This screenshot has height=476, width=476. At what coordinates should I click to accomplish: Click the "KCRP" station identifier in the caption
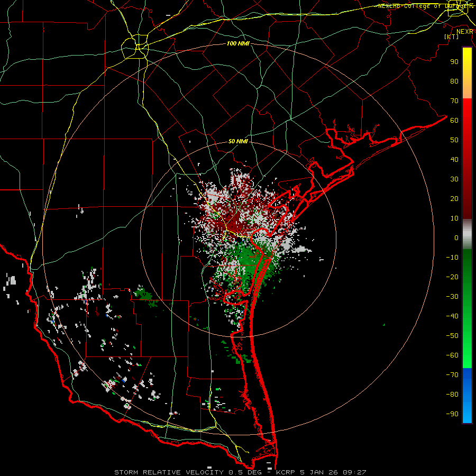pos(286,472)
